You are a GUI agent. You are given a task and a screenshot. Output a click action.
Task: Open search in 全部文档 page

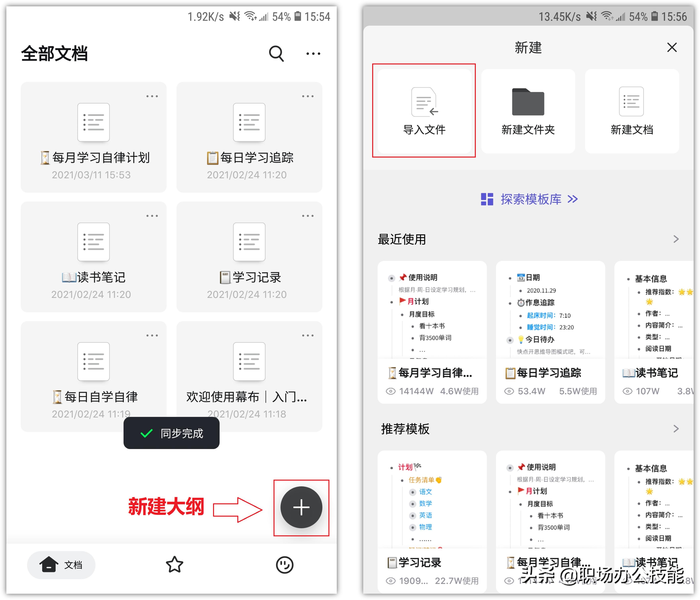point(276,53)
